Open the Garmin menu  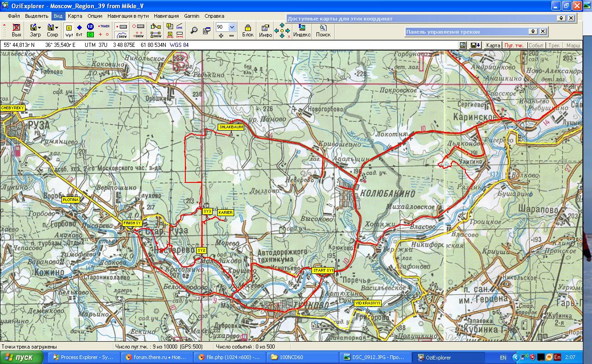tap(191, 15)
